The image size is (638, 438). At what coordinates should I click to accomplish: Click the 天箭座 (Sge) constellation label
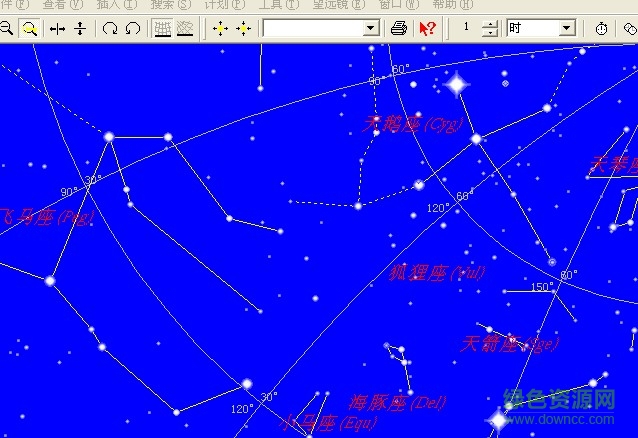[x=509, y=344]
